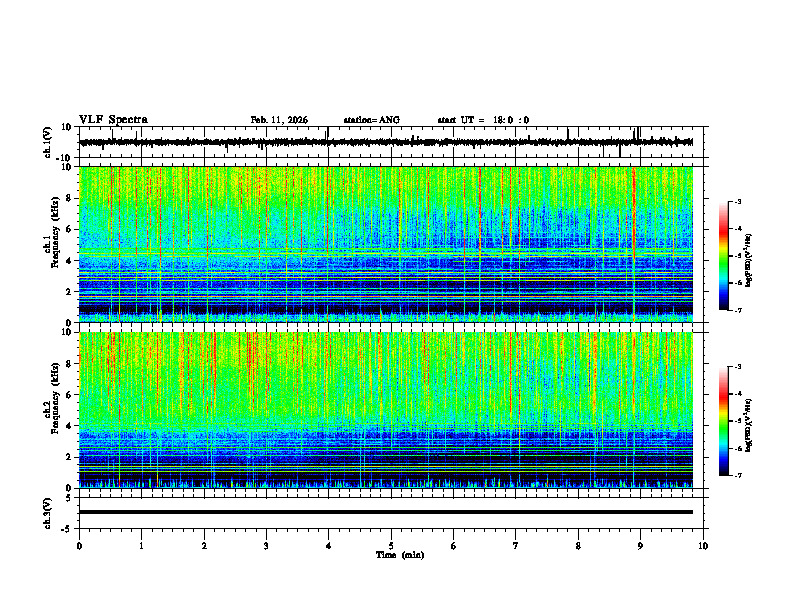792x612 pixels.
Task: Click time axis tick label "4"
Action: [x=329, y=546]
